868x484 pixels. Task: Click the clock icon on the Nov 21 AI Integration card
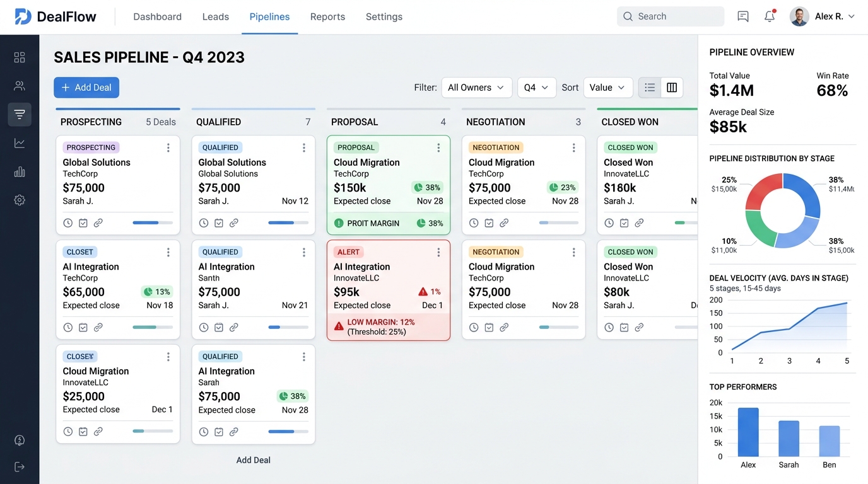[x=204, y=328]
